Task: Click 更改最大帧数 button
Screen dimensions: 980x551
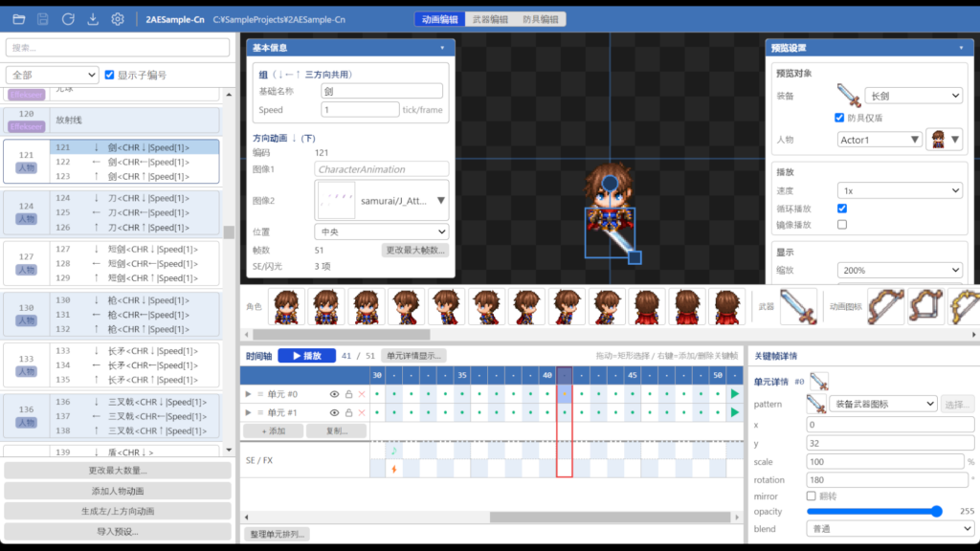Action: tap(415, 250)
